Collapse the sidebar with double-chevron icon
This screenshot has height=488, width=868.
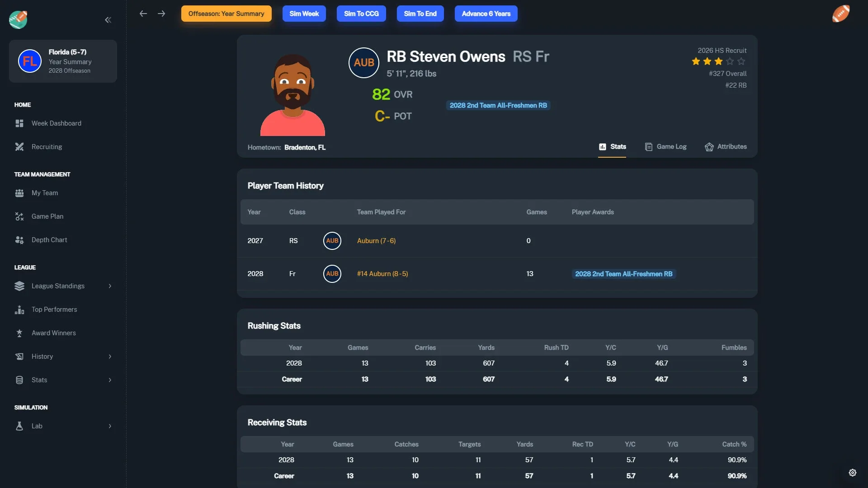click(x=108, y=20)
